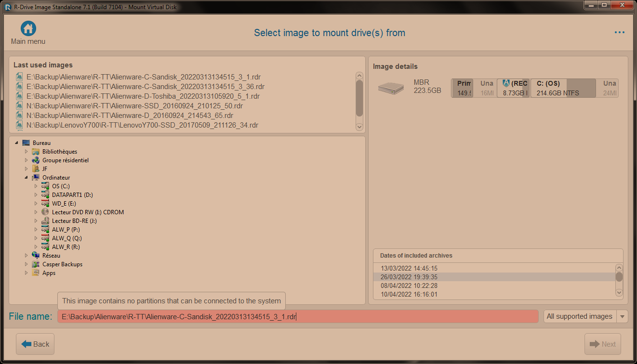Click the DATAPART1 (D:) drive icon

[45, 195]
